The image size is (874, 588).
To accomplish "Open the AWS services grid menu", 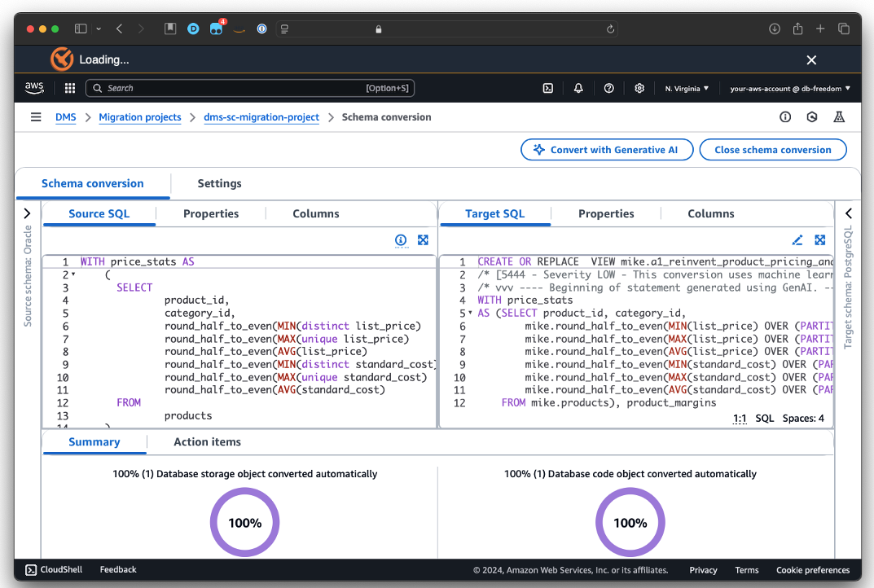I will tap(70, 88).
